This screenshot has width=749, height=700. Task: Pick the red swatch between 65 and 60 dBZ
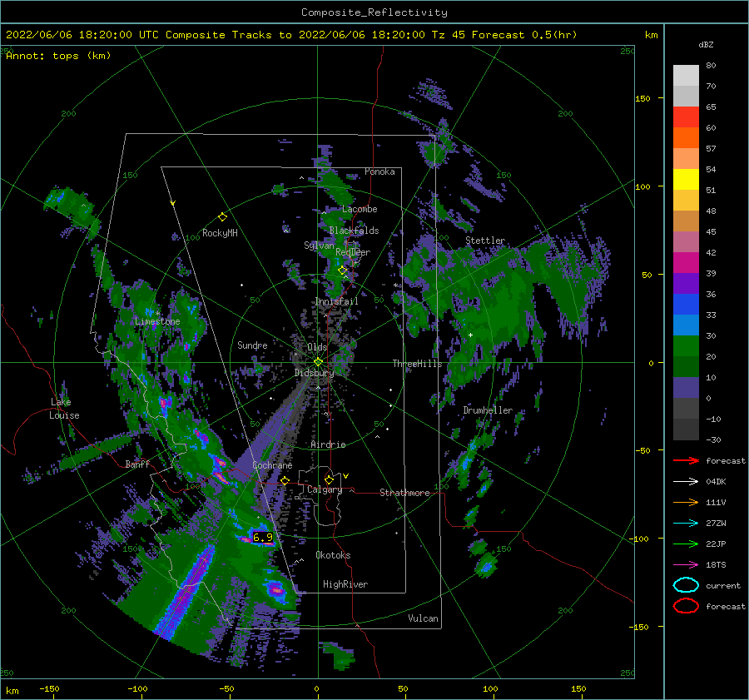[686, 117]
